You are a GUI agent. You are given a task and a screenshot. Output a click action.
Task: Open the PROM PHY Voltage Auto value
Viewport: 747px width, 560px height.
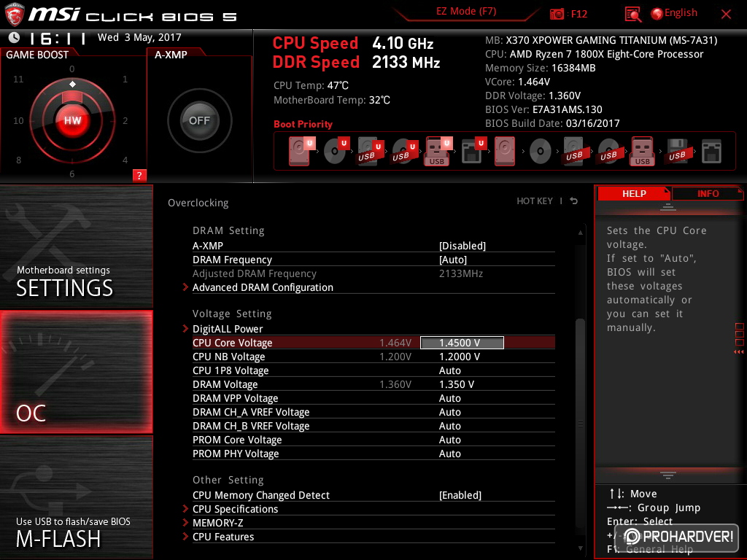[449, 454]
